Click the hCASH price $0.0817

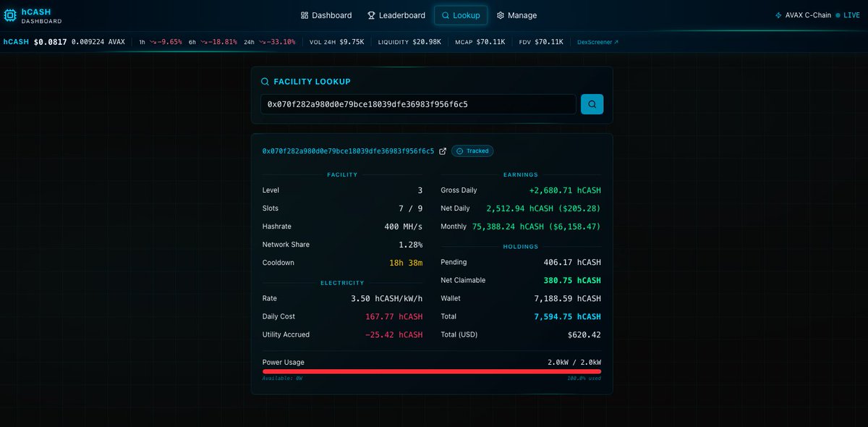coord(50,42)
